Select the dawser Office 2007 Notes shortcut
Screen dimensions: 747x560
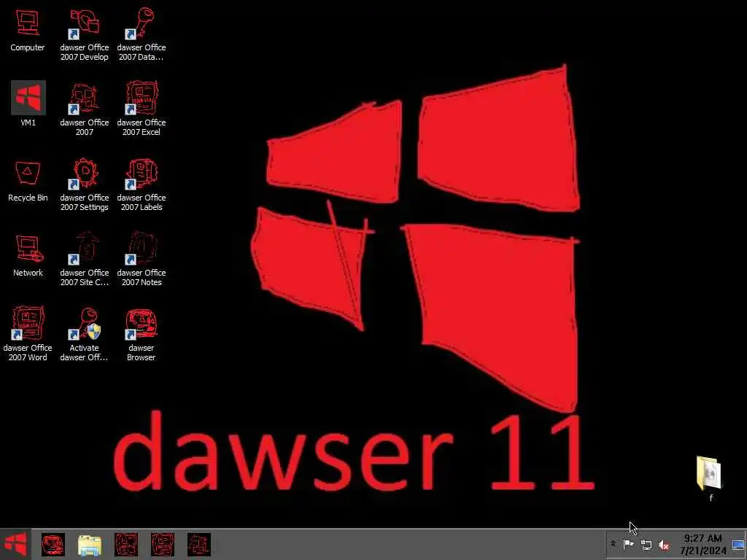pos(141,260)
